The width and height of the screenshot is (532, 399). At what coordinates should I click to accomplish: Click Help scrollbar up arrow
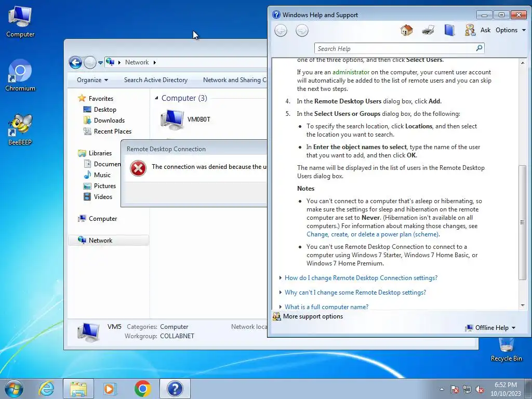tap(523, 63)
